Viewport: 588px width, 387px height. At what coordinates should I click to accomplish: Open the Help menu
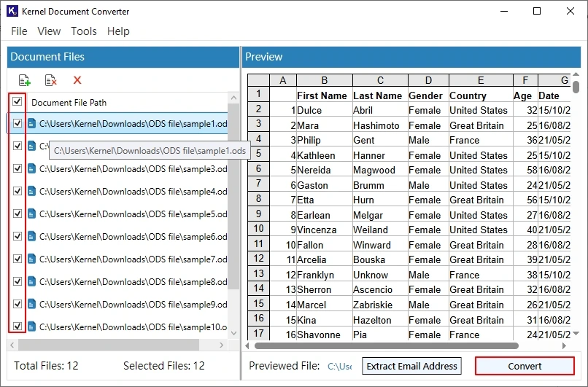[118, 31]
